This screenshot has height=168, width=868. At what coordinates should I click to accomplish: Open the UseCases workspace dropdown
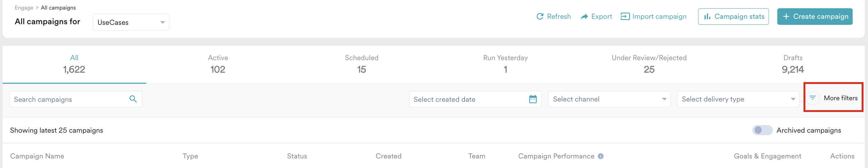click(131, 23)
